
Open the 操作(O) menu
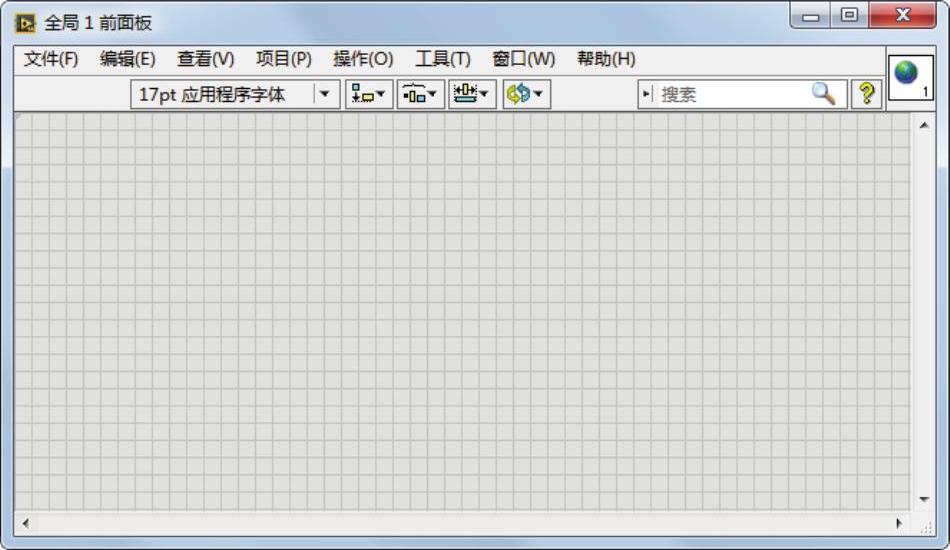(x=363, y=59)
